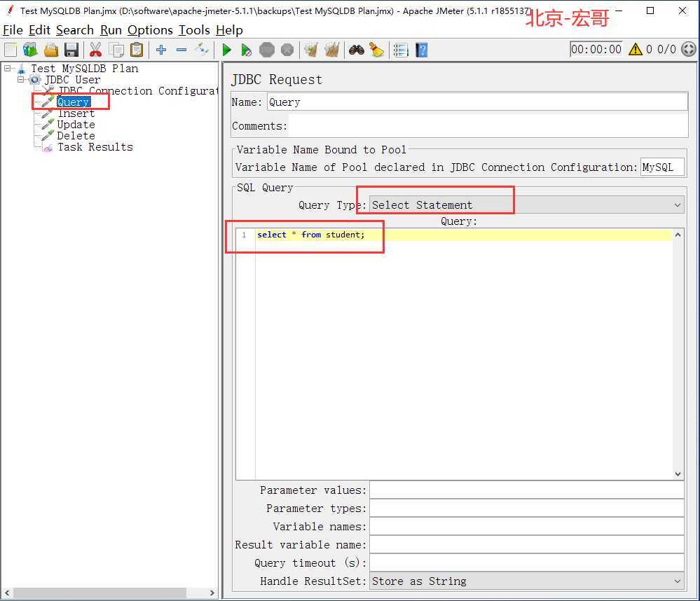Viewport: 700px width, 601px height.
Task: Select the Delete sampler in tree
Action: (x=76, y=136)
